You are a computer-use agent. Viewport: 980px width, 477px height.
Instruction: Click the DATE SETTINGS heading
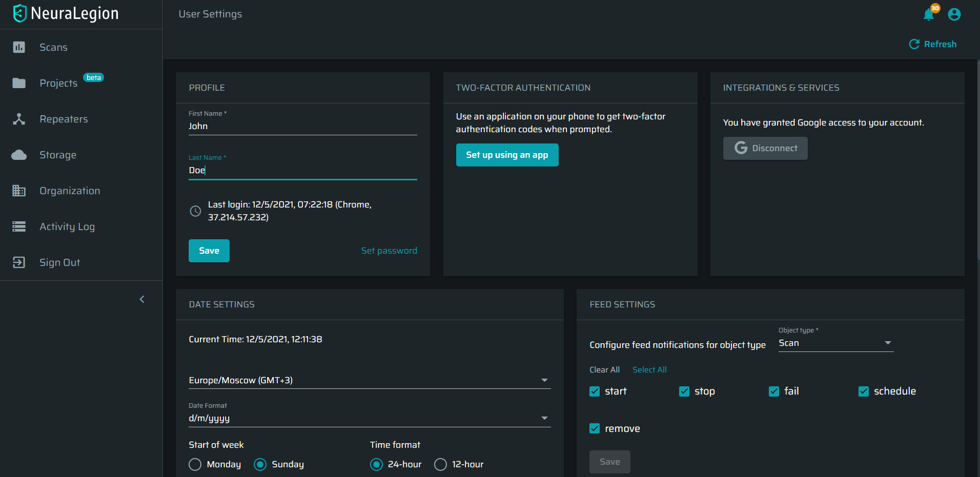pos(221,304)
